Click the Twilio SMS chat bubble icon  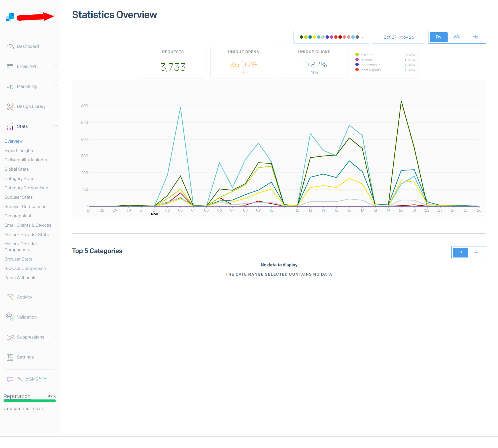[10, 379]
